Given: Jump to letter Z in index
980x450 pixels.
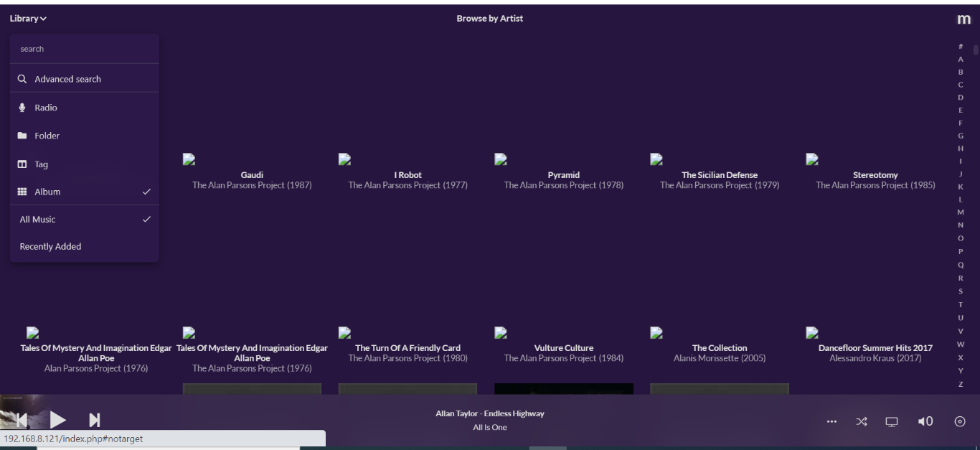Looking at the screenshot, I should pos(961,384).
